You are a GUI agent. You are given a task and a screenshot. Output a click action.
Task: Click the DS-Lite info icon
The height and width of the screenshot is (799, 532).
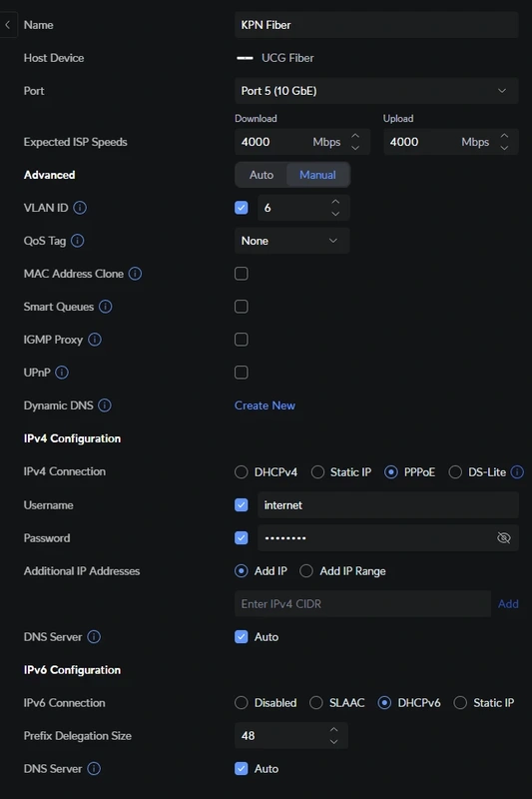517,471
